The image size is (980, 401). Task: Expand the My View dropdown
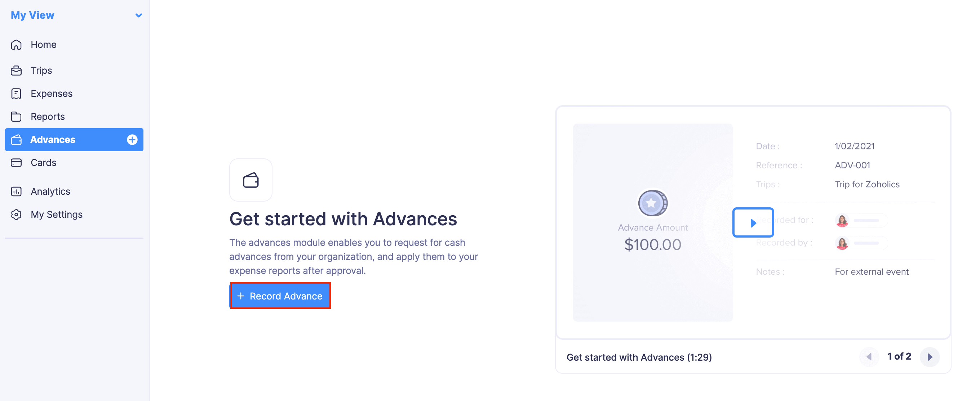pos(138,15)
